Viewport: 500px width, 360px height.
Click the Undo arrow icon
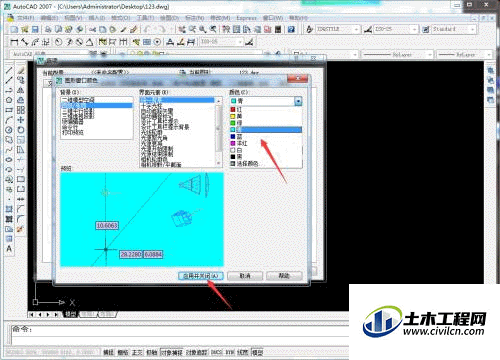pos(147,29)
